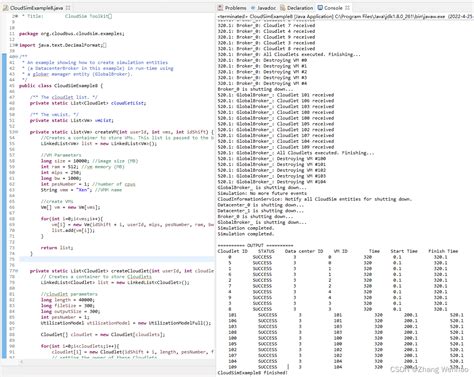The width and height of the screenshot is (474, 377).
Task: Click the folded comment placeholder after CloudSim Toolkit
Action: click(110, 16)
